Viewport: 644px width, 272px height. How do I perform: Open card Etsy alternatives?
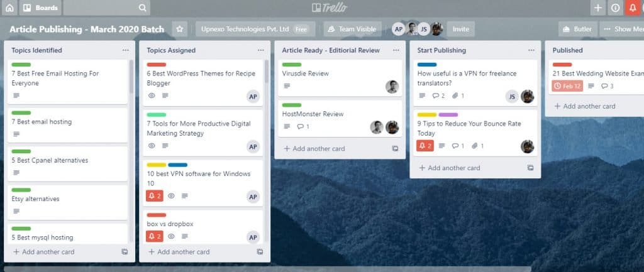(x=68, y=202)
